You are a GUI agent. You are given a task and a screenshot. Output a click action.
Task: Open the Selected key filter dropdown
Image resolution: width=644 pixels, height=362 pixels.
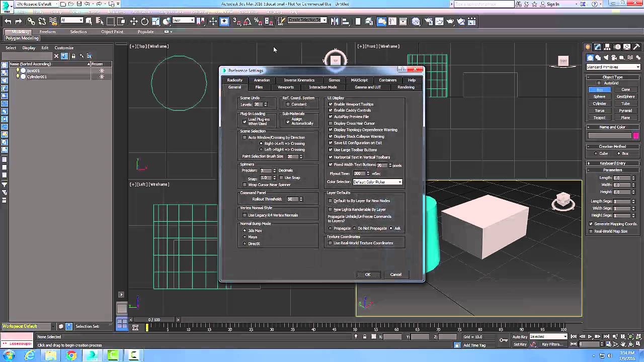(548, 336)
